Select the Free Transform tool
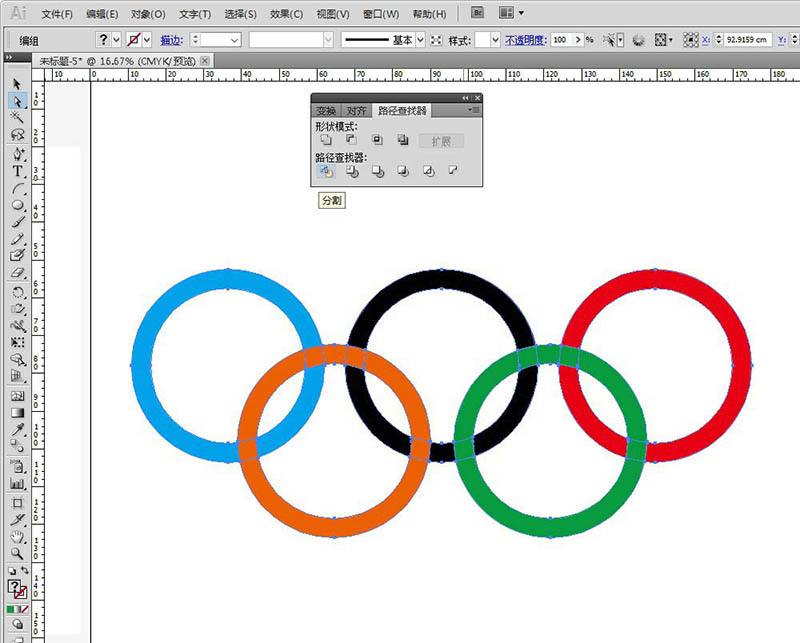800x643 pixels. click(18, 342)
